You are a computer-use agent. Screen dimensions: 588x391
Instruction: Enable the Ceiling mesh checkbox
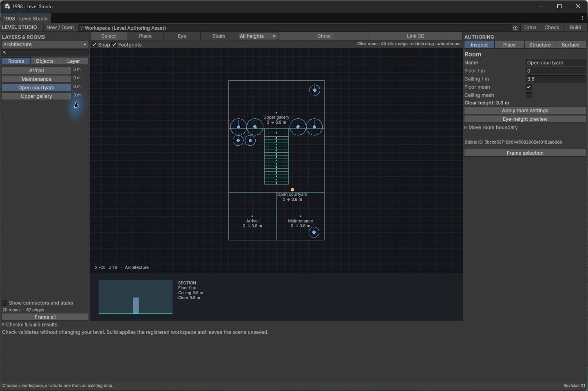529,95
